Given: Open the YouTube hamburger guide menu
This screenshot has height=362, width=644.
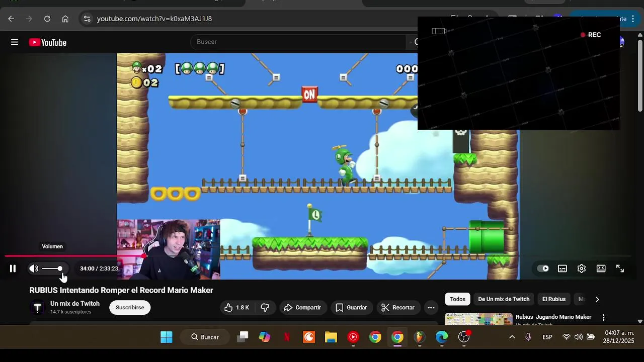Looking at the screenshot, I should coord(15,42).
